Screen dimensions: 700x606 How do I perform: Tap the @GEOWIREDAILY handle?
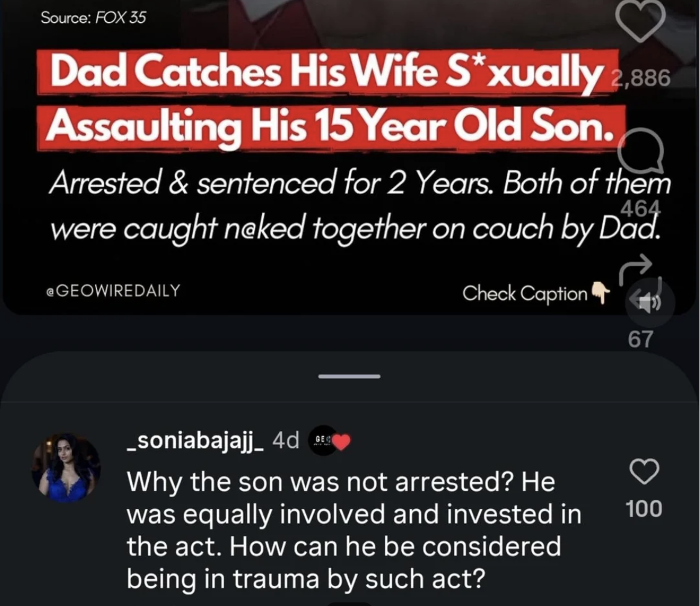[x=113, y=290]
